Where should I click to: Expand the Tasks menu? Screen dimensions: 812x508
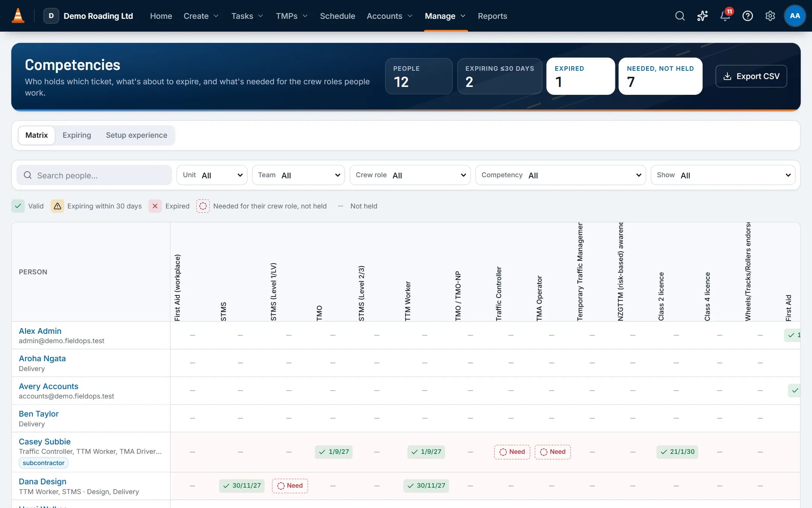click(247, 16)
